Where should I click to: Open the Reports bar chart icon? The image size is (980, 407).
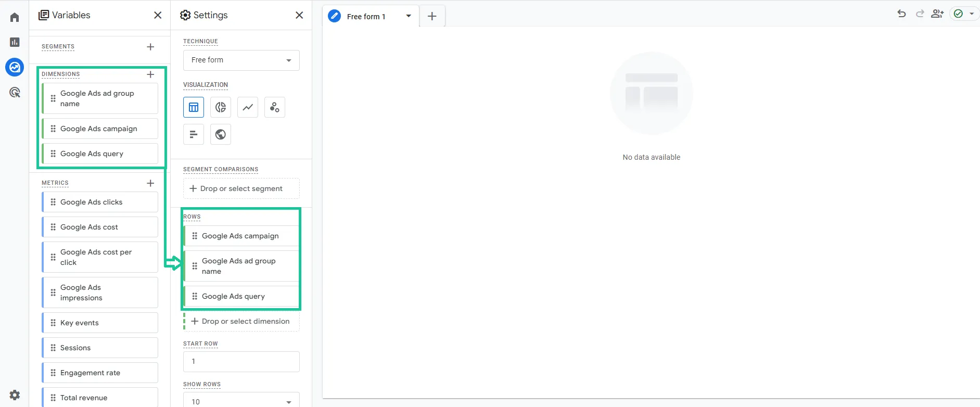[15, 42]
